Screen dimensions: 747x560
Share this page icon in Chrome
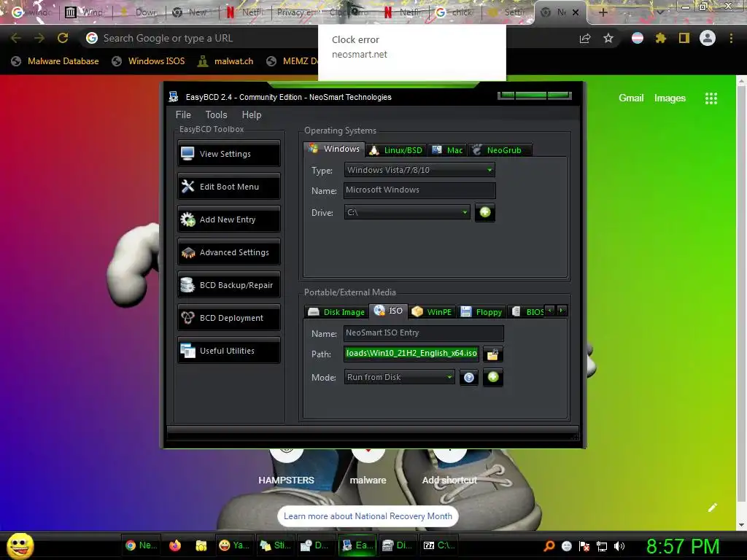coord(585,39)
